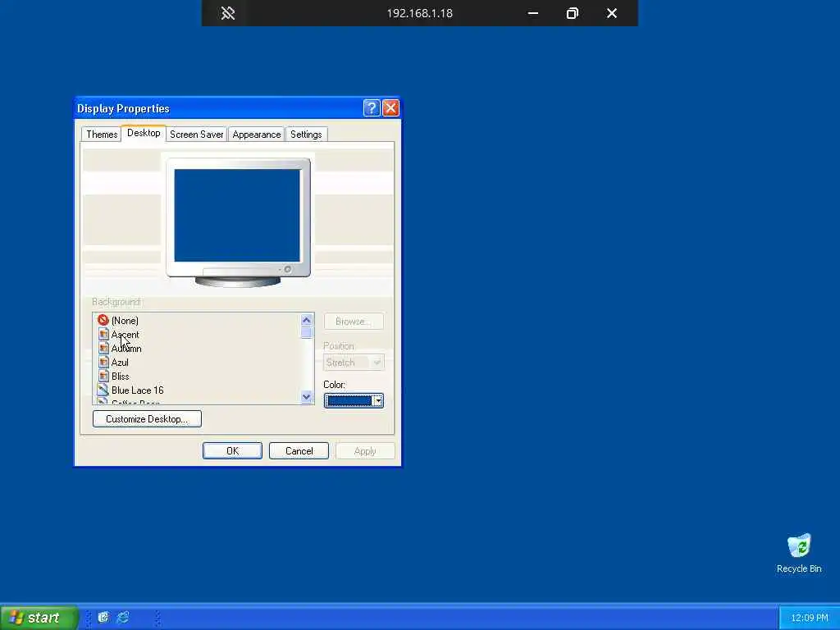Click the background list scroll up arrow

tap(307, 321)
